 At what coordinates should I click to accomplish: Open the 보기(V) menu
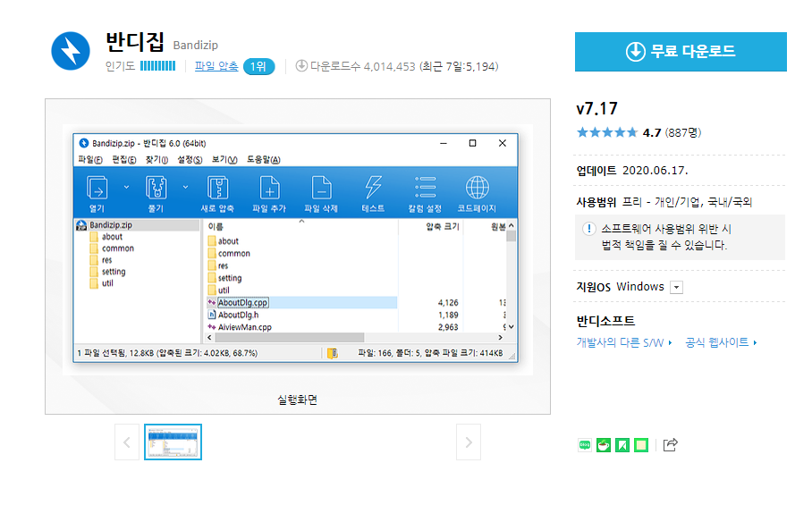(x=224, y=159)
